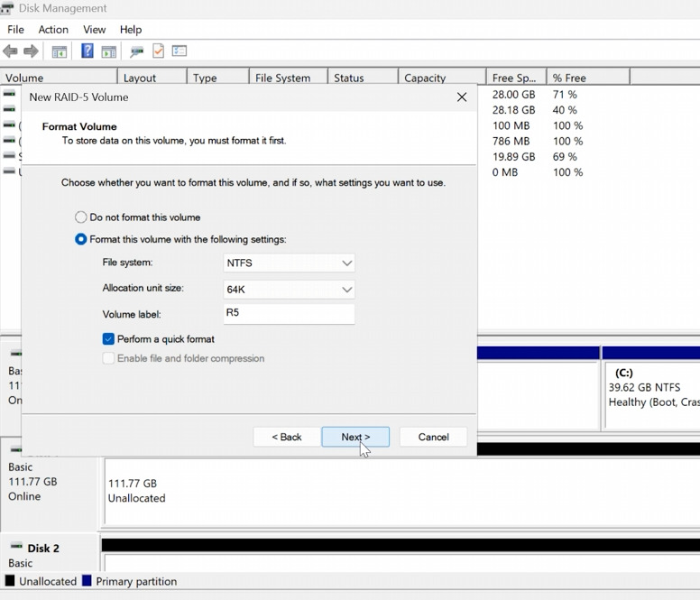The width and height of the screenshot is (700, 600).
Task: Sort by the Status column header
Action: tap(363, 78)
